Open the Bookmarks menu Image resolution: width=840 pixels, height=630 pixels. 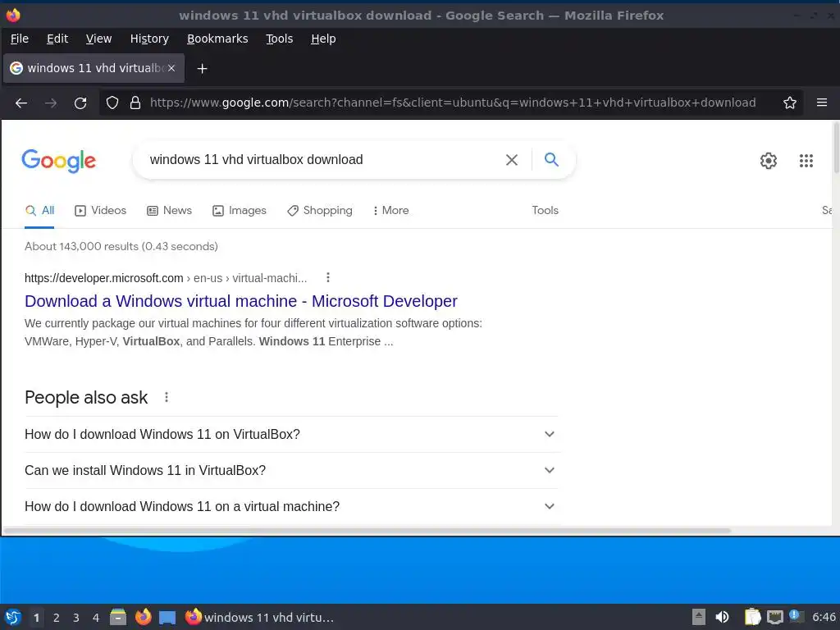(x=217, y=39)
